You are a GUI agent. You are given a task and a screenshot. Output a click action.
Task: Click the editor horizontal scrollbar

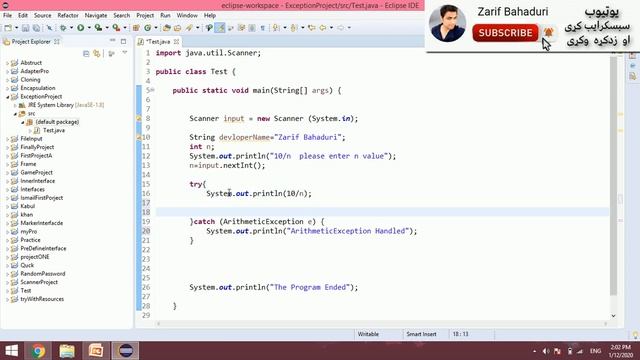pyautogui.click(x=382, y=324)
